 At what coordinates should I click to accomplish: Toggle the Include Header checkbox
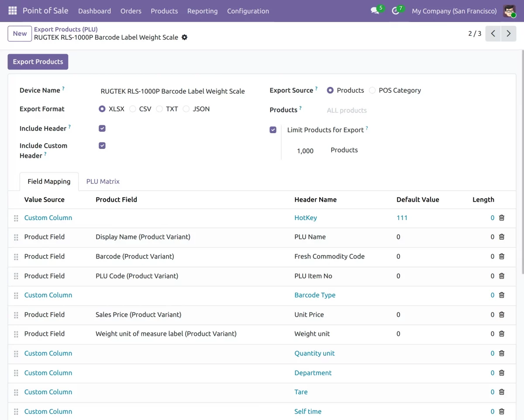[102, 128]
